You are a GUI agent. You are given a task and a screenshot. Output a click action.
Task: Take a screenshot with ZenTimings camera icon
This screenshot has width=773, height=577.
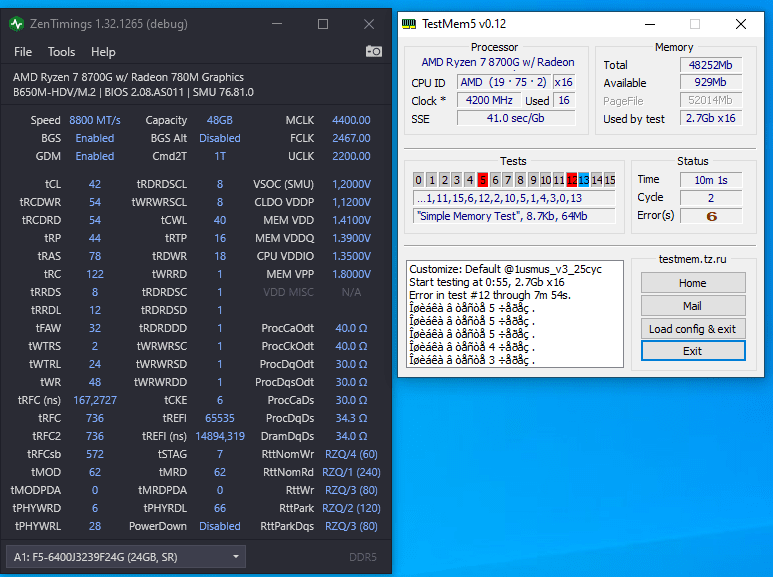374,51
